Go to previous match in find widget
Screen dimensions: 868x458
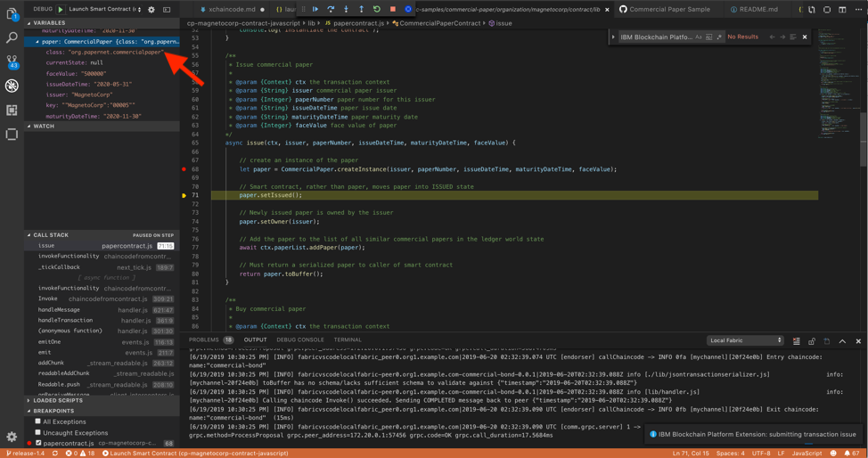(773, 37)
